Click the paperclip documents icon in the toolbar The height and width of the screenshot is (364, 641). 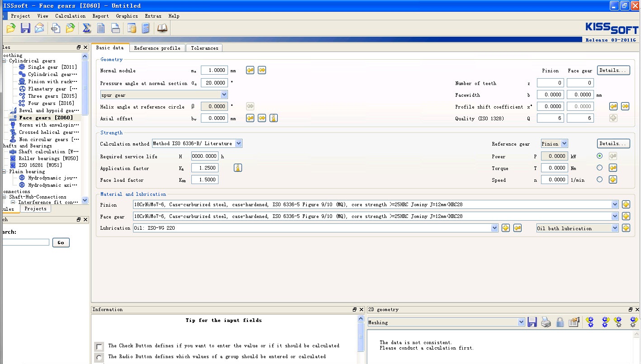pos(56,28)
